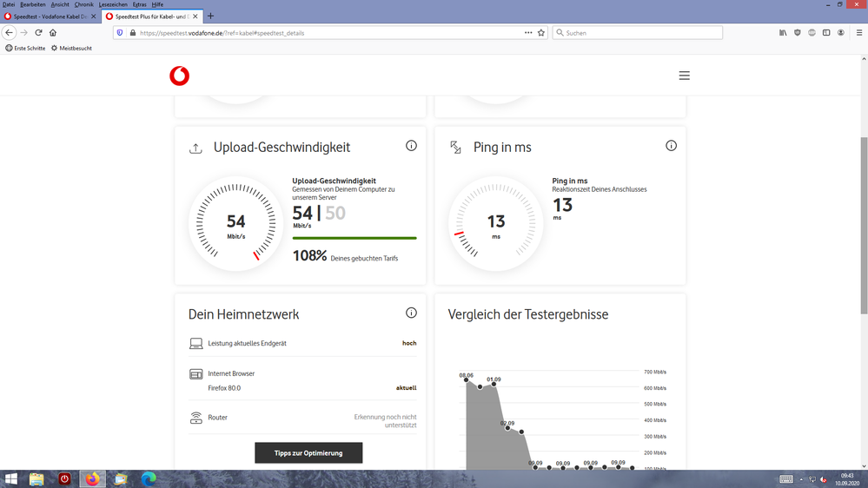Open the Bearbeiten menu
The height and width of the screenshot is (488, 868).
click(x=33, y=4)
